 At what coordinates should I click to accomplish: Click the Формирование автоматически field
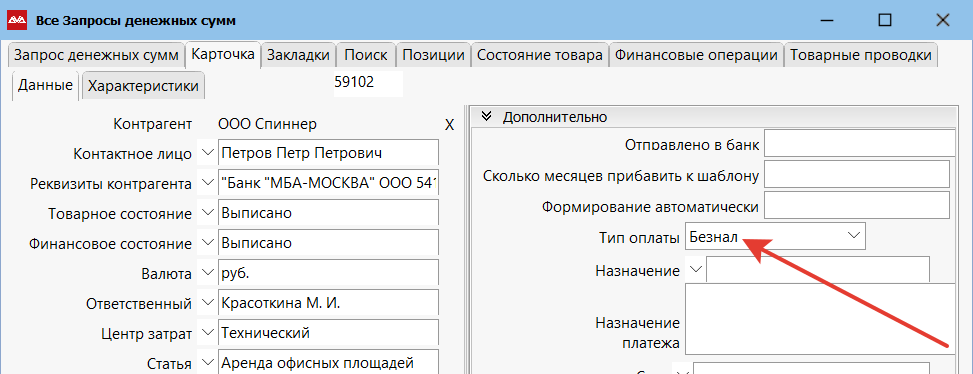point(857,205)
